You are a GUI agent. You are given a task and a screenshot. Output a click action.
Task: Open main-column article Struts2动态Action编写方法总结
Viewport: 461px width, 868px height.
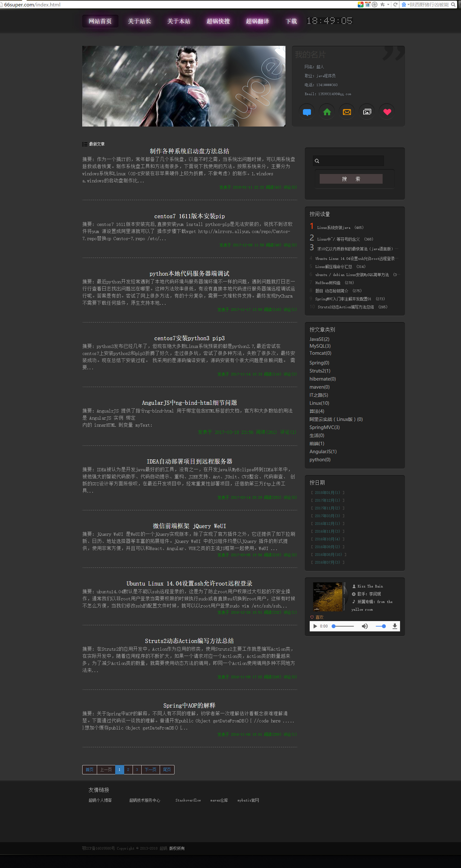tap(189, 641)
